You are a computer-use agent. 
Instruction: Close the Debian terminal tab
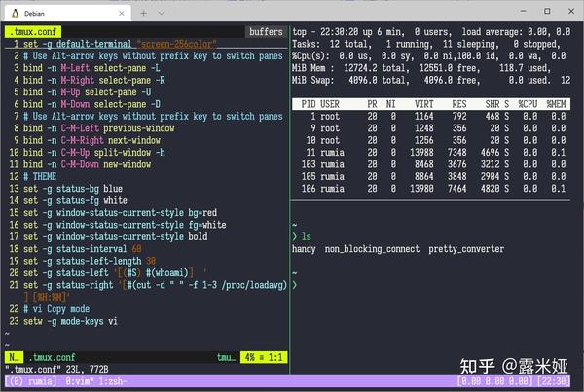[x=121, y=13]
